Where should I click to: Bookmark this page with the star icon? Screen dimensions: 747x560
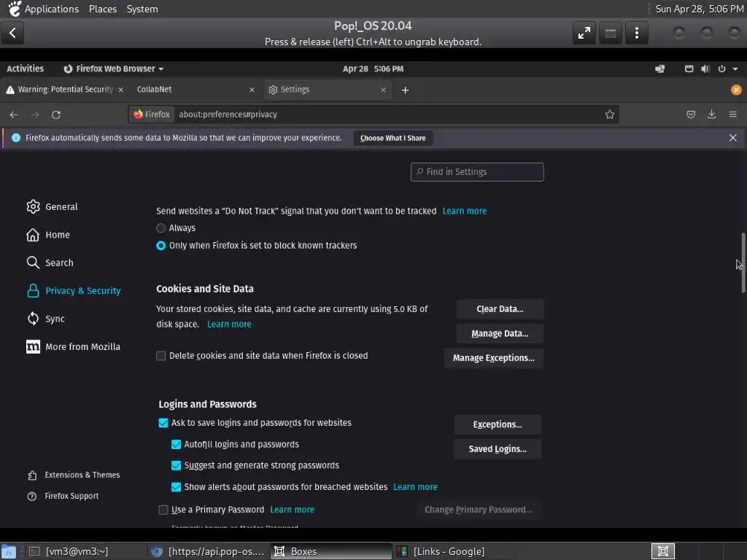(609, 114)
